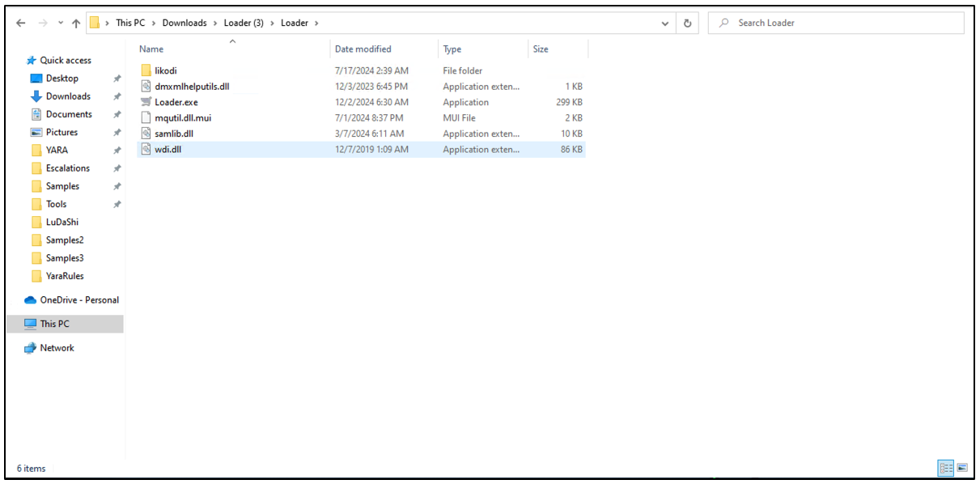
Task: Expand the chevron after Loader breadcrumb
Action: click(316, 23)
